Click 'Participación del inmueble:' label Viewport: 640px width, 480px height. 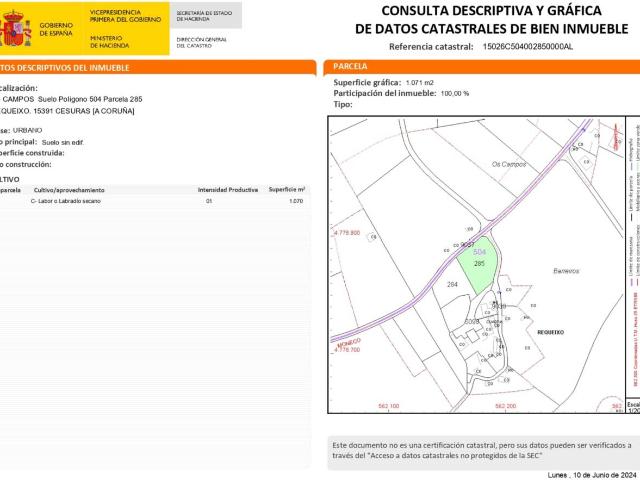(385, 93)
